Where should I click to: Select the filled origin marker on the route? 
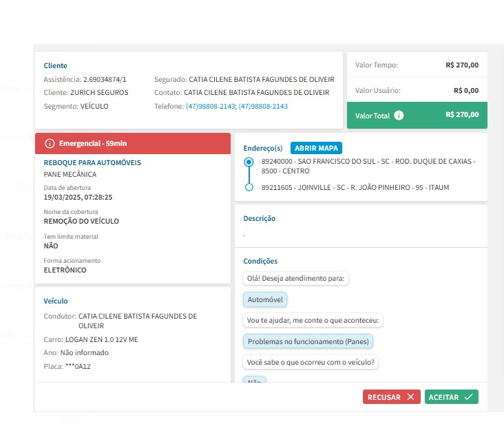pos(249,162)
